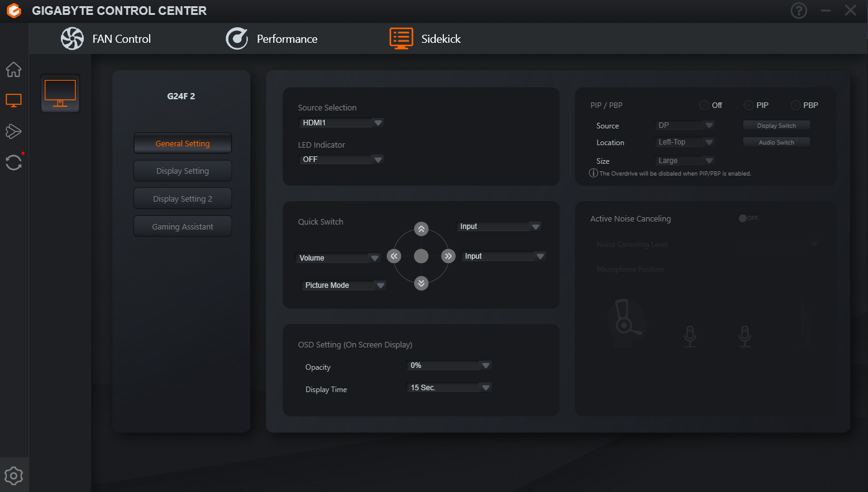
Task: Open the Picture Mode quick switch dropdown
Action: 344,285
